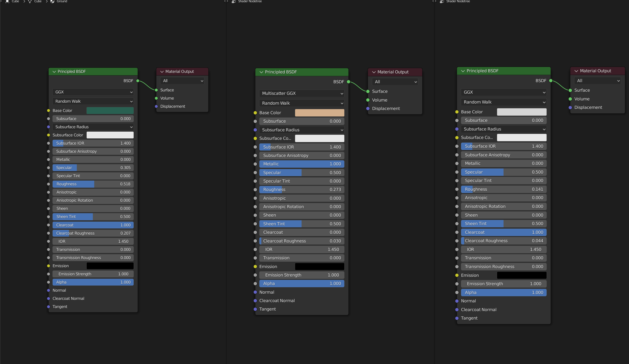Click the tan Base Color swatch
Image resolution: width=629 pixels, height=364 pixels.
click(320, 113)
